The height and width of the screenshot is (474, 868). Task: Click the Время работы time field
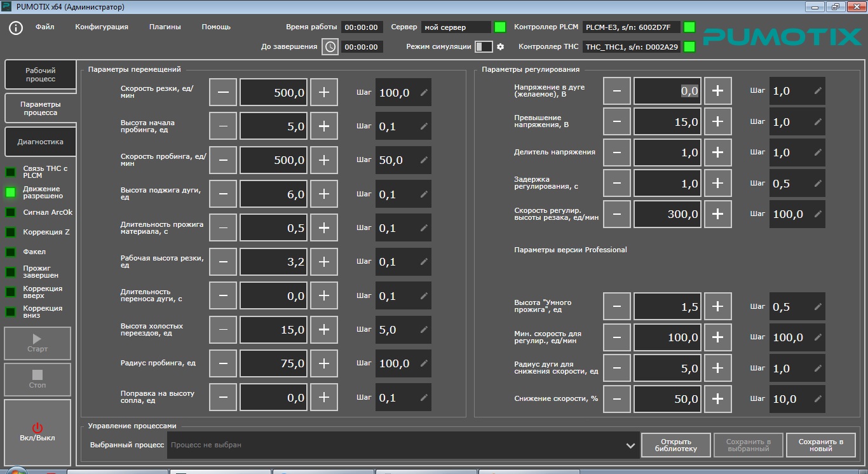point(362,27)
